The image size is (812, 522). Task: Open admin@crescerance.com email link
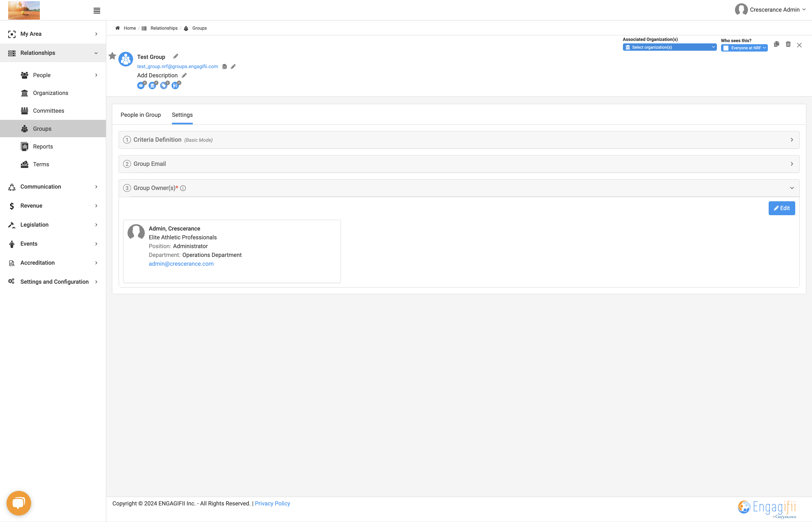(181, 264)
